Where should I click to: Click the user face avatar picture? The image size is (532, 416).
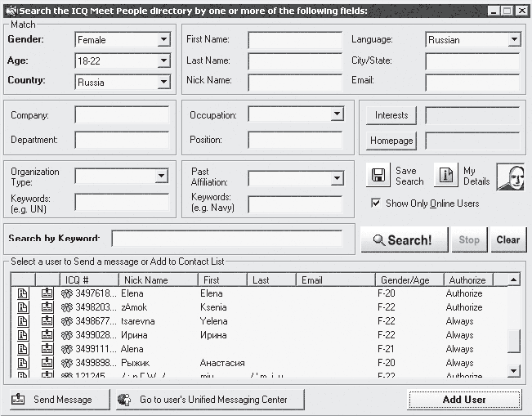[510, 177]
